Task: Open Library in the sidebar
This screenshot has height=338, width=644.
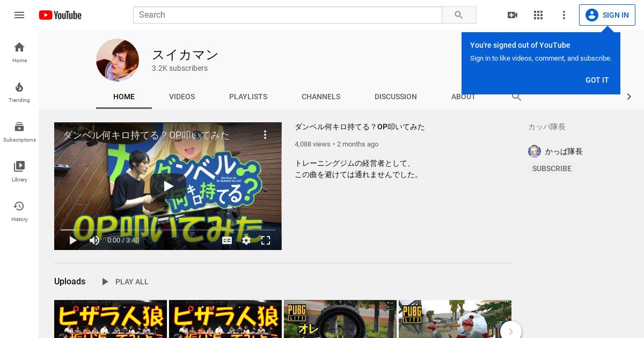Action: [19, 171]
